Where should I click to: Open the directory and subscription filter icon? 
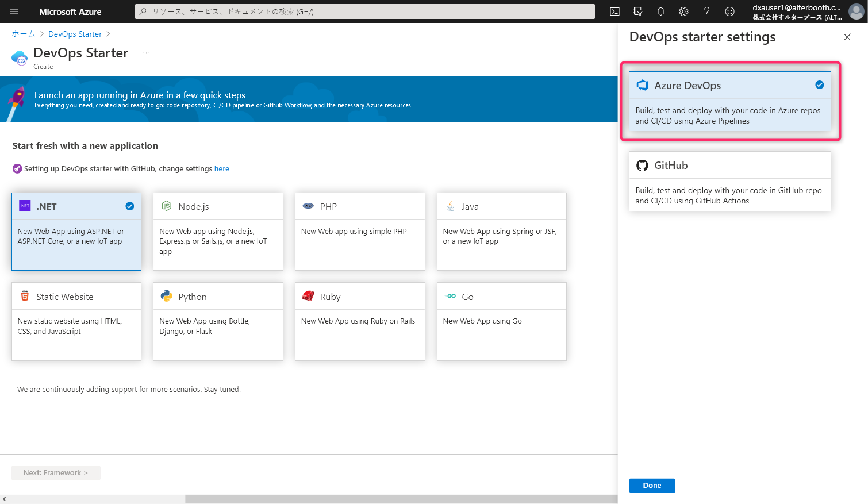coord(637,11)
